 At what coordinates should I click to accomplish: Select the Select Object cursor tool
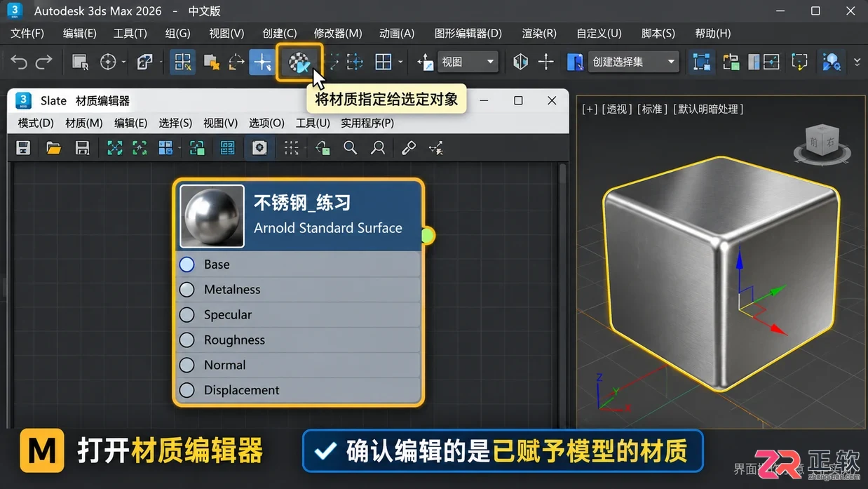(x=80, y=62)
